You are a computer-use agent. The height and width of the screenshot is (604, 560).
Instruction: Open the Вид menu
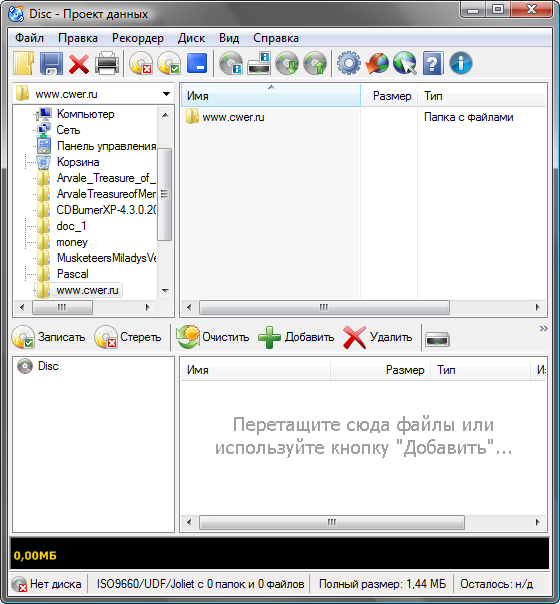[229, 38]
